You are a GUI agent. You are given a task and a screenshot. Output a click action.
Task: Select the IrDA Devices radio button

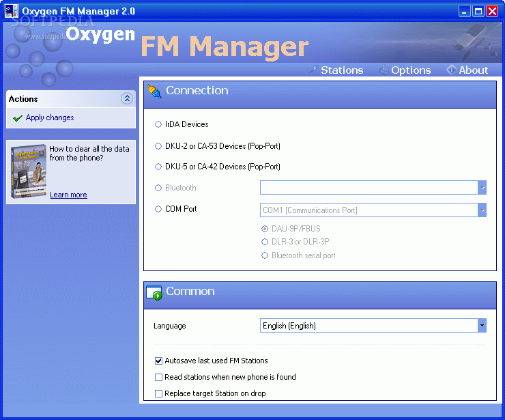coord(158,124)
